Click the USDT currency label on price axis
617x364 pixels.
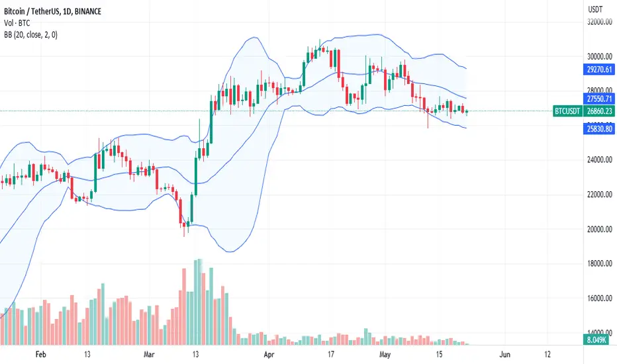pos(595,9)
